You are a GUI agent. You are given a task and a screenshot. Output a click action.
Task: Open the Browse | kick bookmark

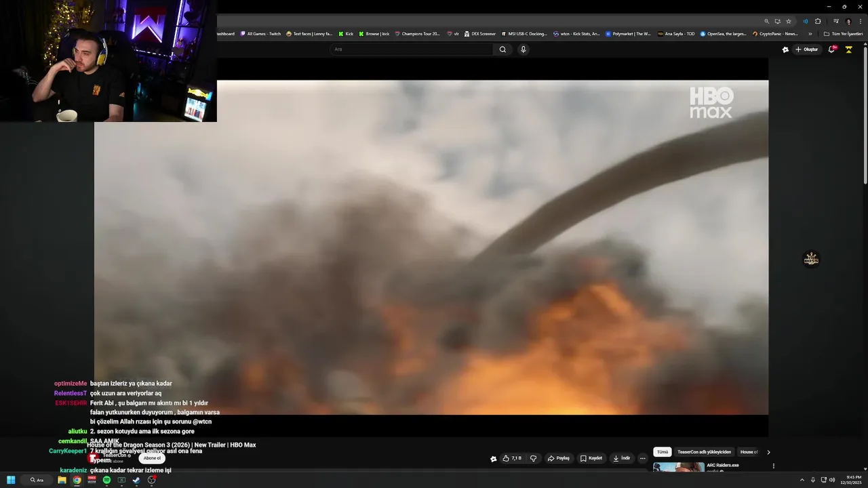374,34
